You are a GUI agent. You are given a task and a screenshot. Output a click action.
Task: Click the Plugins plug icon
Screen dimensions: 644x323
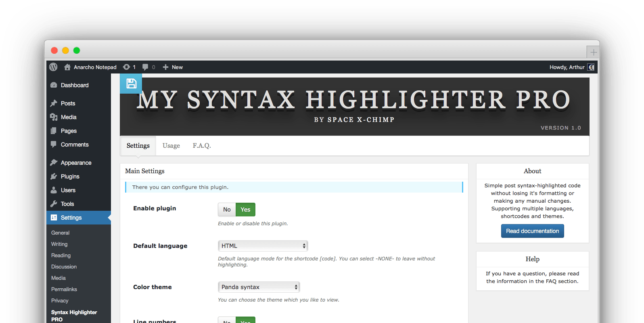(x=54, y=176)
